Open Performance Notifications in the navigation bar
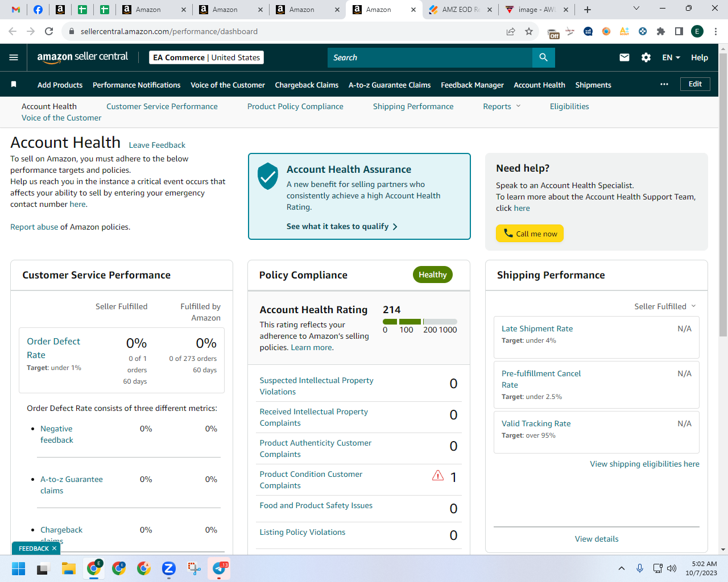Screen dimensions: 728x582 (x=136, y=85)
